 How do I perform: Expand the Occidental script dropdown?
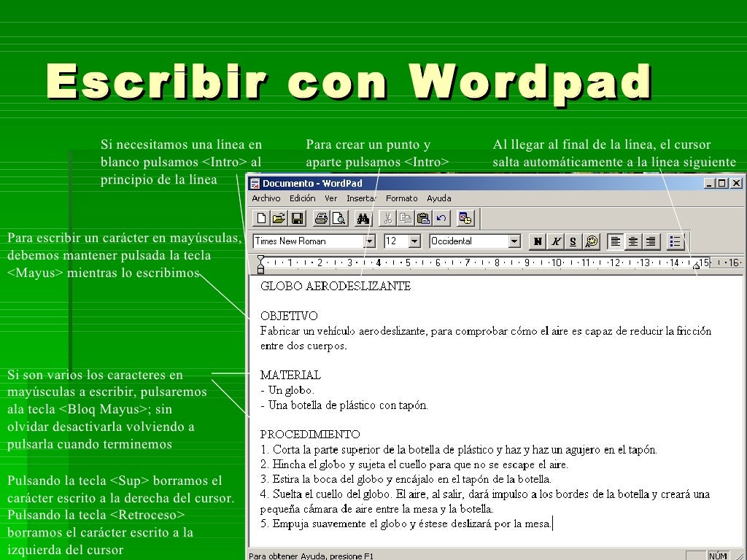click(514, 241)
